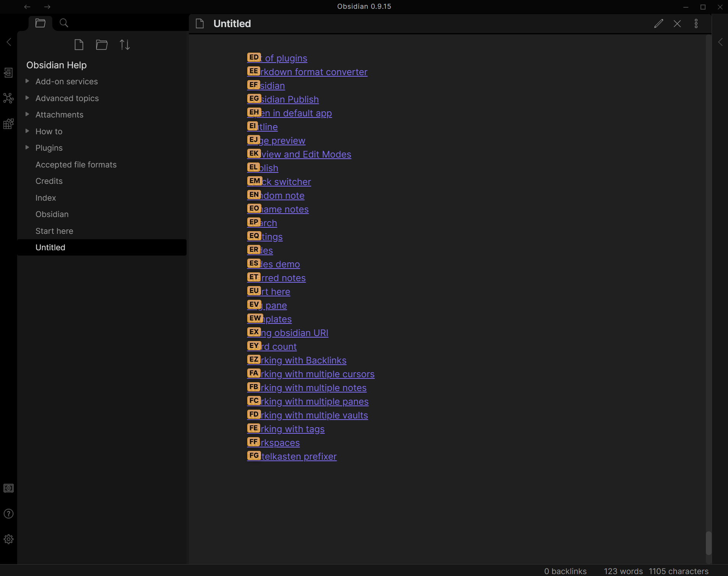Collapse the right sidebar chevron
This screenshot has height=576, width=728.
(720, 42)
